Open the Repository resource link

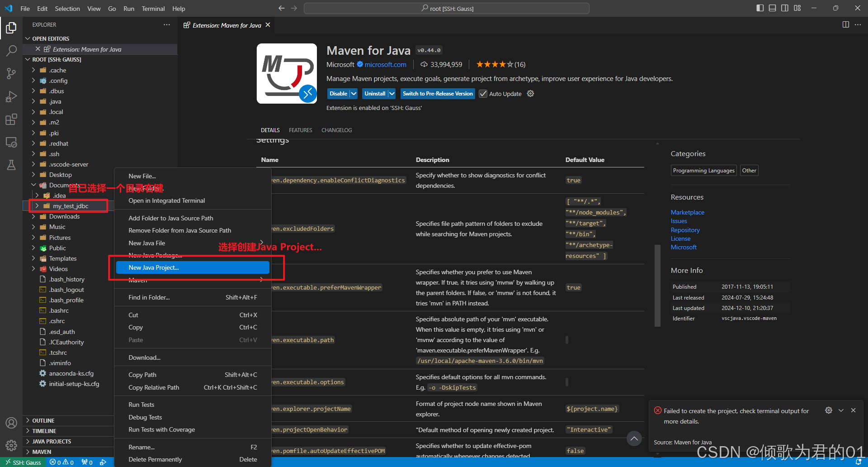point(685,230)
